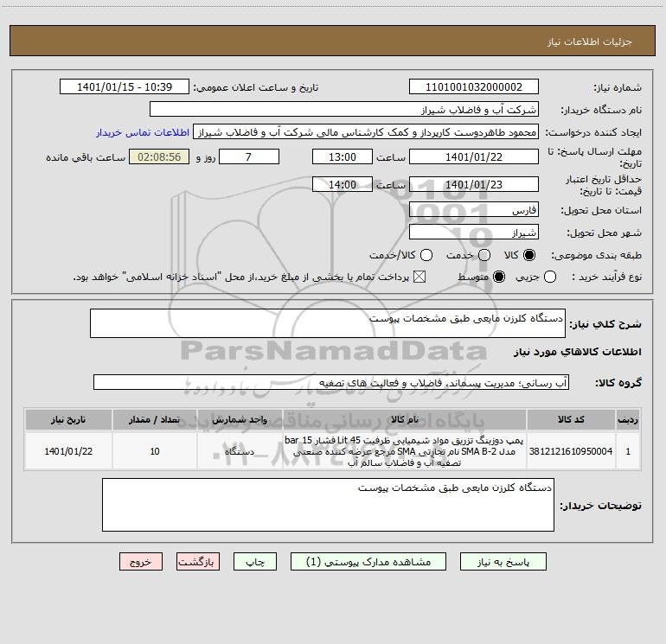Click the 'واحد شمارش' column header

coord(240,419)
